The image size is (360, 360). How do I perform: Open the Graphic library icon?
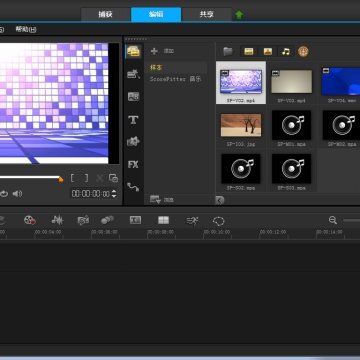click(133, 142)
